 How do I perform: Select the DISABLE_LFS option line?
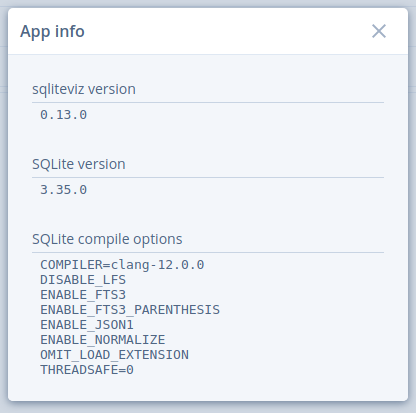pyautogui.click(x=83, y=280)
